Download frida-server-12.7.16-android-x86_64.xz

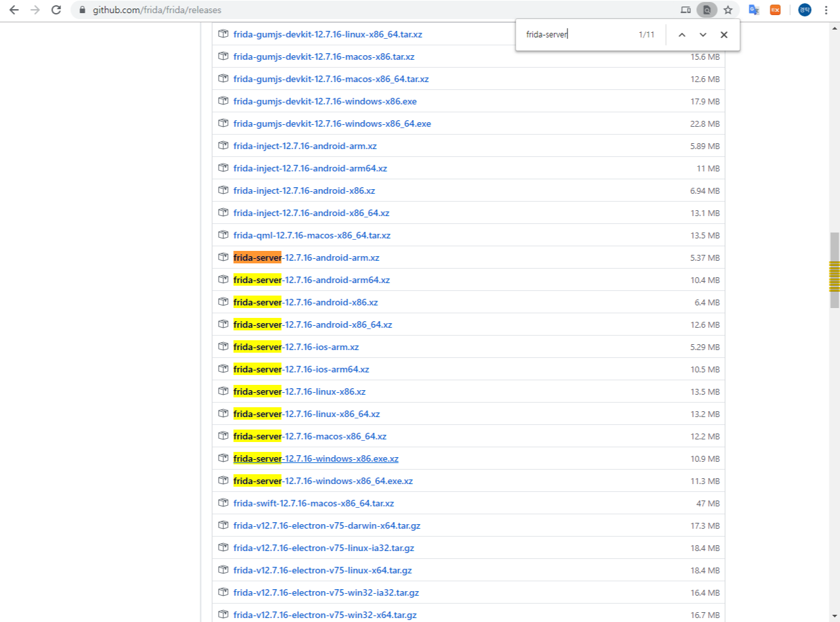coord(313,324)
